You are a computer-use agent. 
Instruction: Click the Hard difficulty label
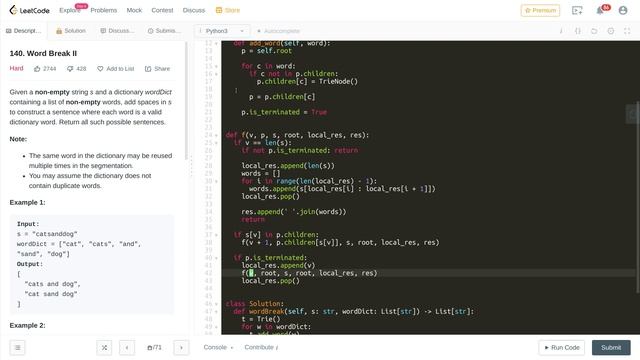pos(16,69)
